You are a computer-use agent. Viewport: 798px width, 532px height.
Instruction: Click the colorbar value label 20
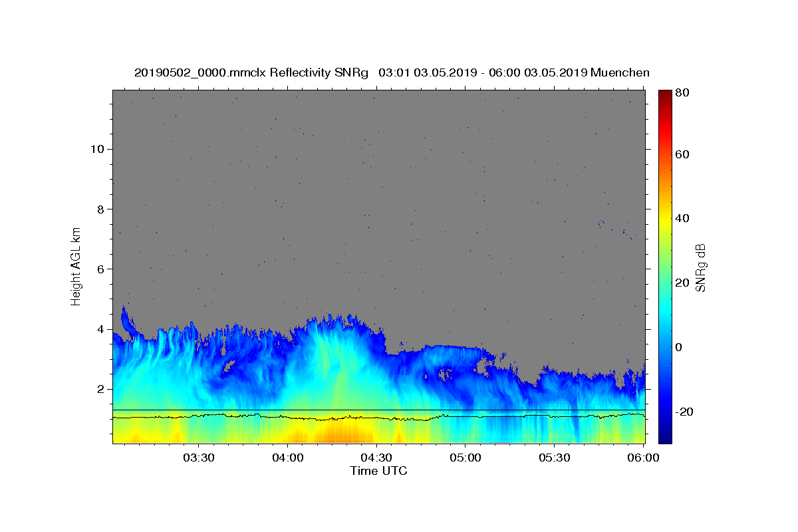[682, 283]
